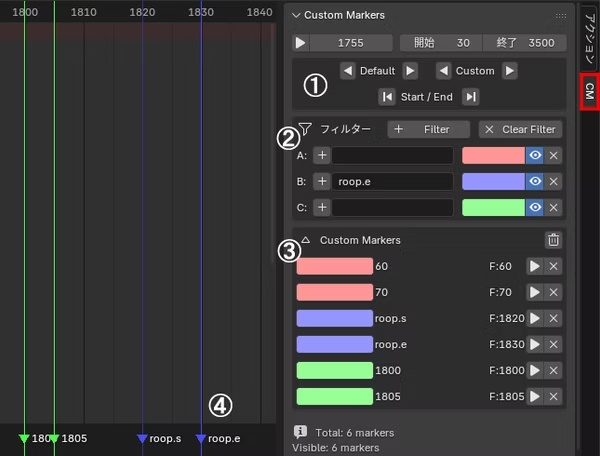Go to start frame skip icon
The width and height of the screenshot is (600, 456).
click(386, 97)
